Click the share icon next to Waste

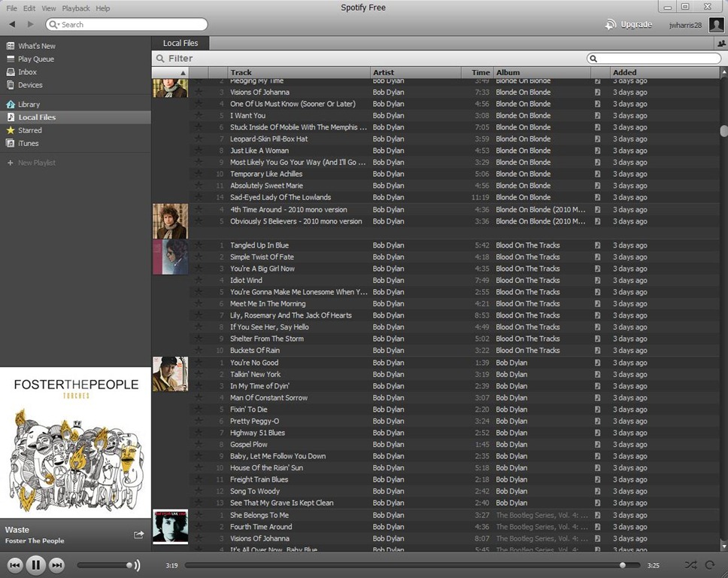[138, 534]
